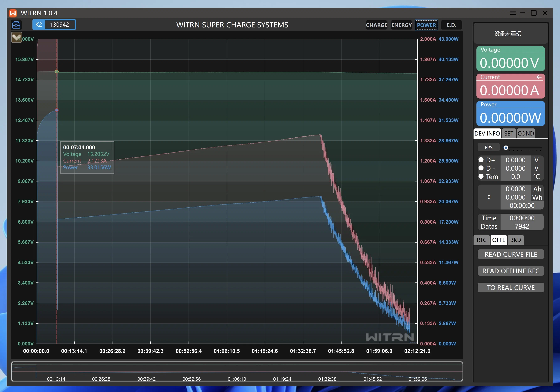Click the Datas value 7942
The width and height of the screenshot is (560, 392).
coord(522,226)
